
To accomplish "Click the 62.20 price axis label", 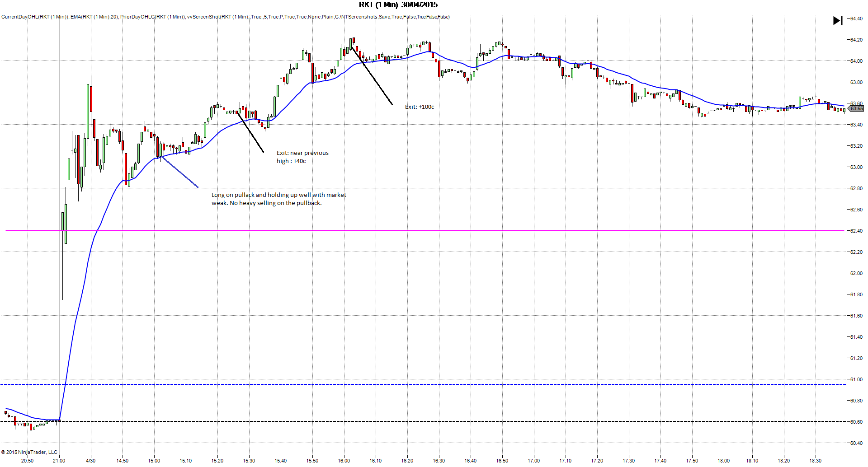I will [x=856, y=252].
